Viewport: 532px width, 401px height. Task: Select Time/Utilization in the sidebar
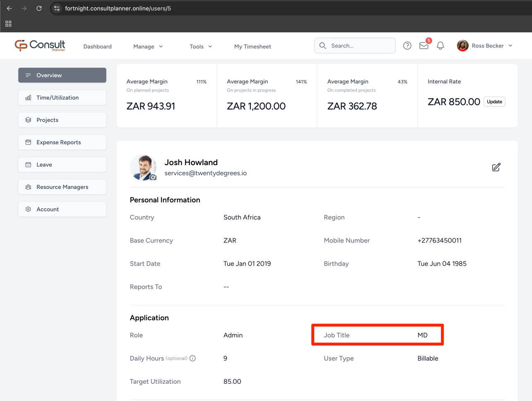[x=62, y=98]
